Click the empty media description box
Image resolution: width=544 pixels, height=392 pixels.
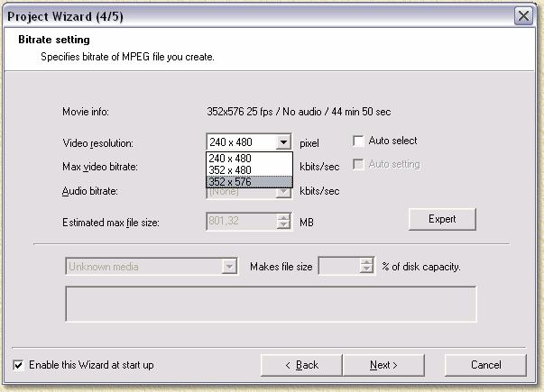point(271,304)
